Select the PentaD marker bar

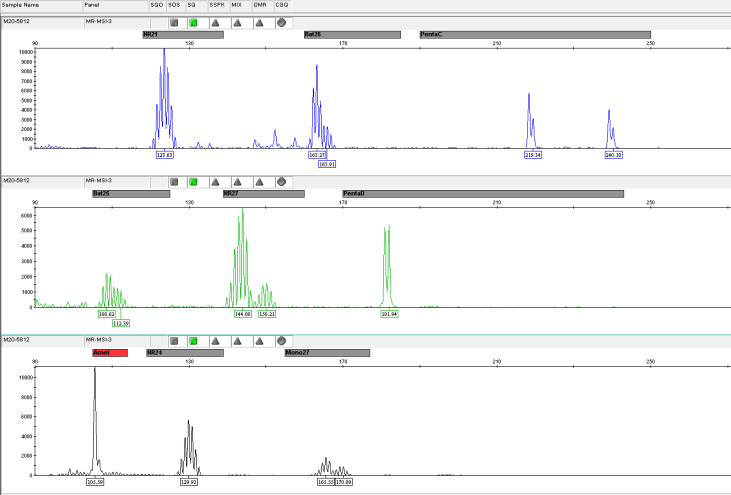[483, 193]
